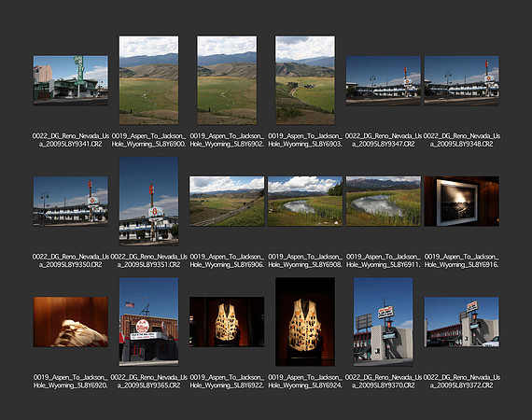
Task: Choose the portrait vest thumbnail 5L8Y6924
Action: [305, 322]
